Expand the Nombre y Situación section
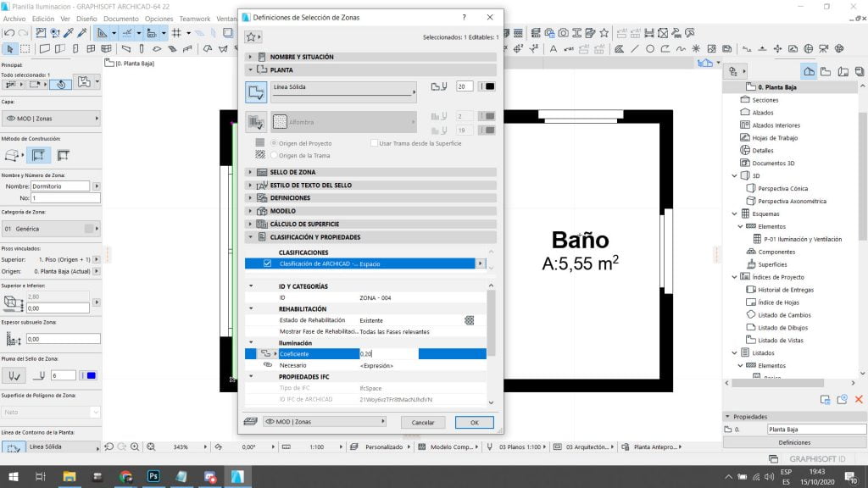The image size is (868, 488). point(251,57)
